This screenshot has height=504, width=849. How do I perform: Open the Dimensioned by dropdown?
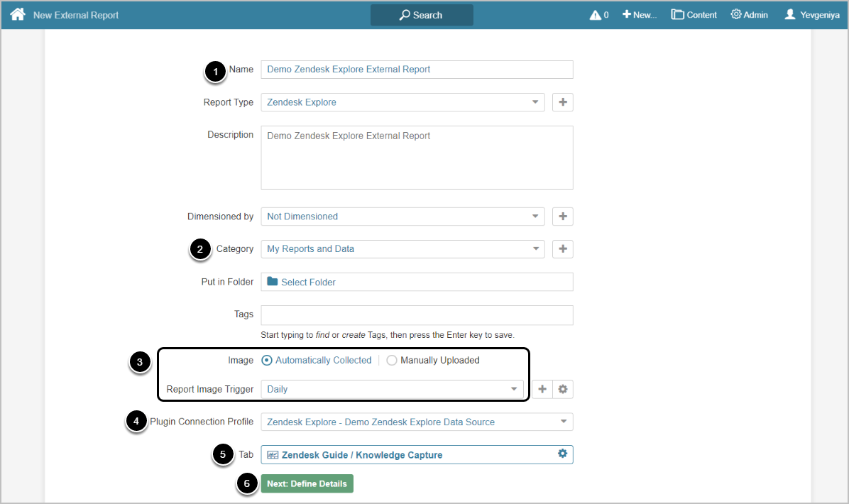[402, 217]
